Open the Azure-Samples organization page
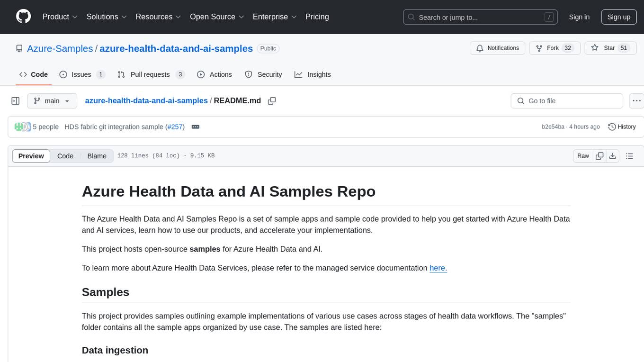Screen dimensions: 644x362 60,48
